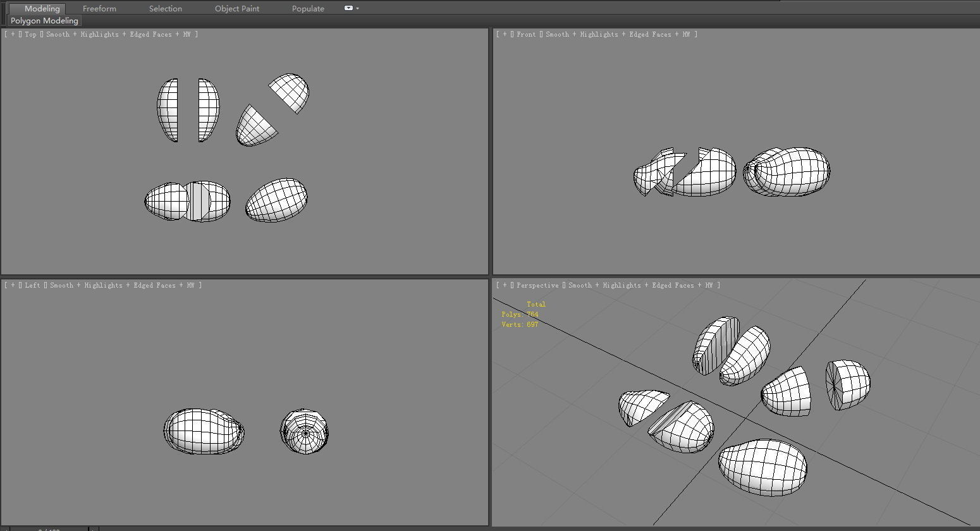Switch to the Populate ribbon tab
The width and height of the screenshot is (980, 531).
[308, 8]
